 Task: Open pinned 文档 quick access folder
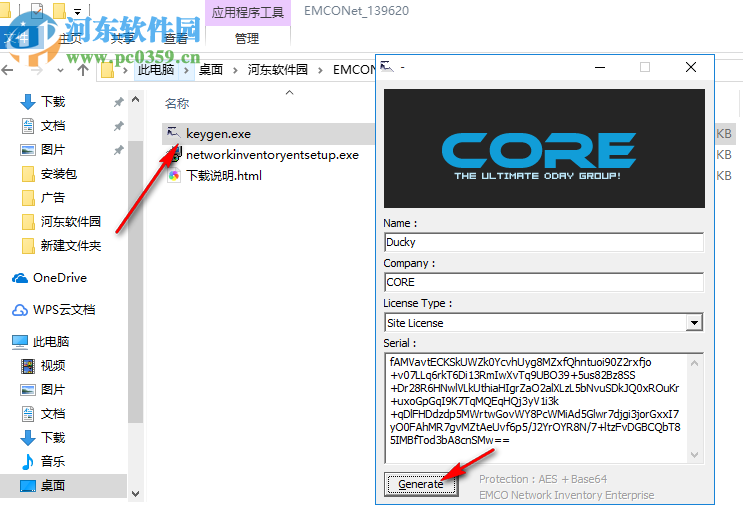53,126
